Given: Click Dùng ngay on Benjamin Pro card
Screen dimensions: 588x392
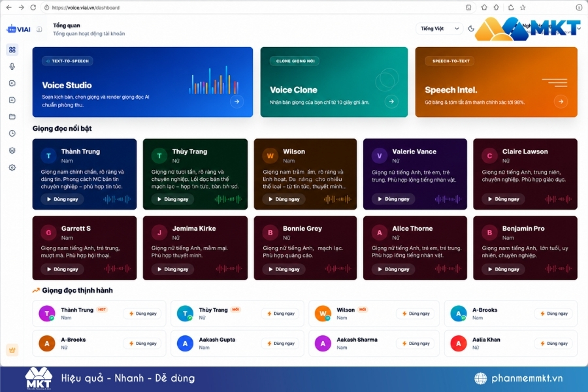Looking at the screenshot, I should click(503, 269).
